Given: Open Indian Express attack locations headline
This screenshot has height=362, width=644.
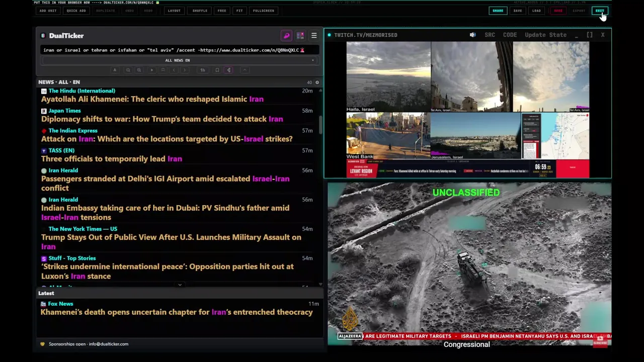Looking at the screenshot, I should (167, 139).
